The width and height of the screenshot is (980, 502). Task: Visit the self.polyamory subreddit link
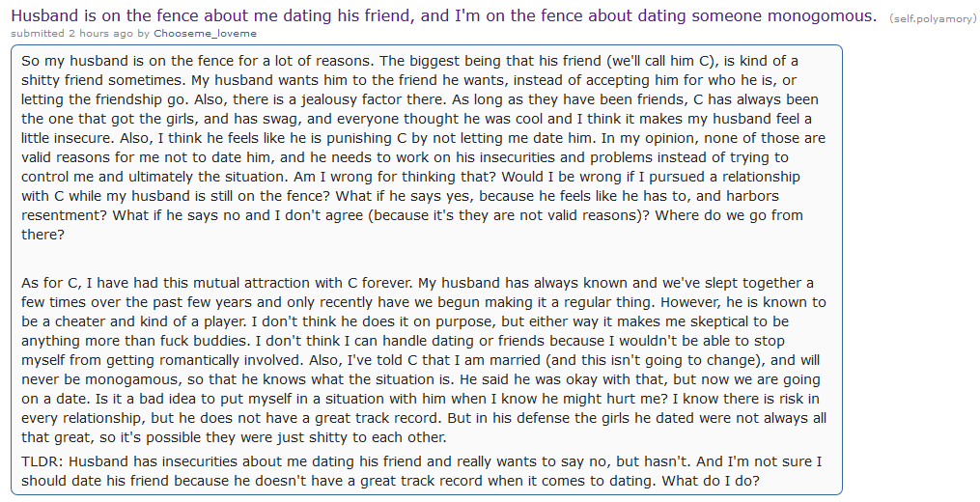point(933,18)
